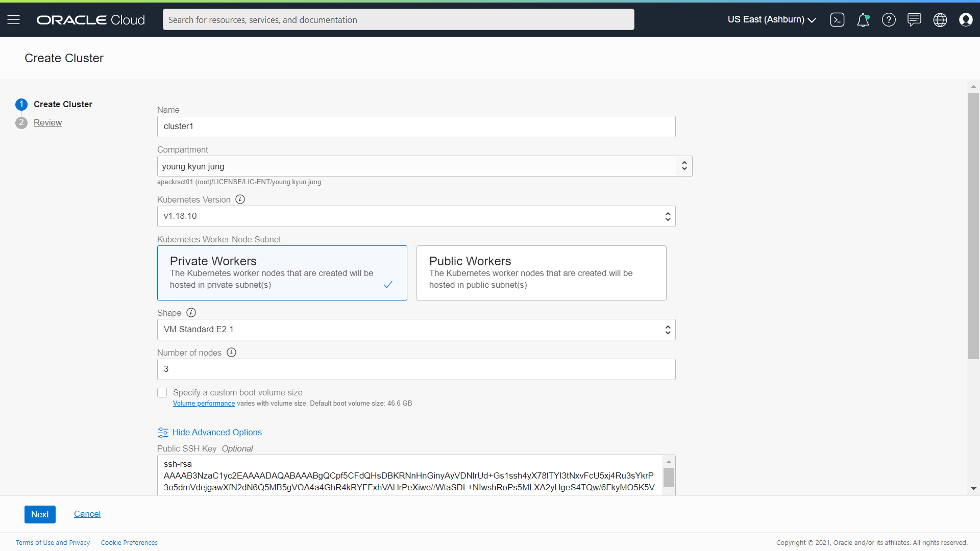The height and width of the screenshot is (551, 980).
Task: Open the support chat icon
Action: point(914,19)
